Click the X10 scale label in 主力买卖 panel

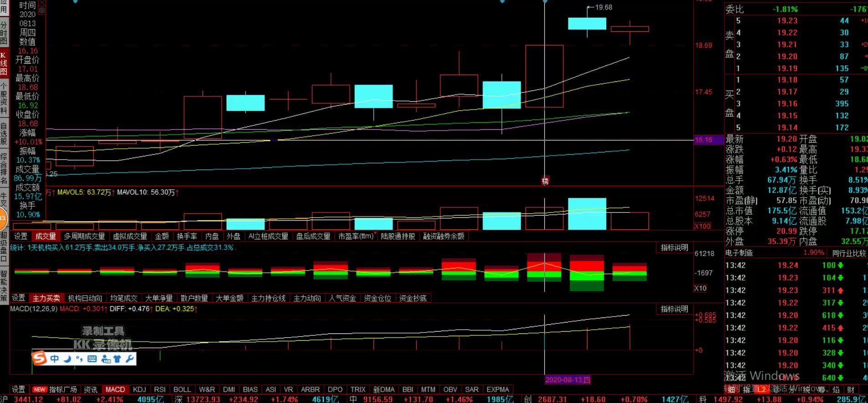click(x=700, y=288)
